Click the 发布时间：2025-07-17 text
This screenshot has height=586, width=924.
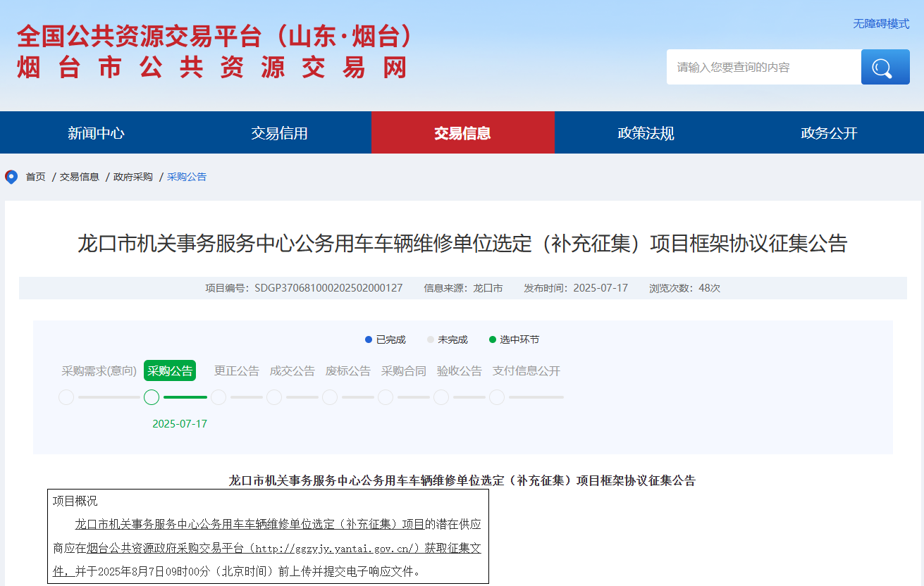pos(576,288)
